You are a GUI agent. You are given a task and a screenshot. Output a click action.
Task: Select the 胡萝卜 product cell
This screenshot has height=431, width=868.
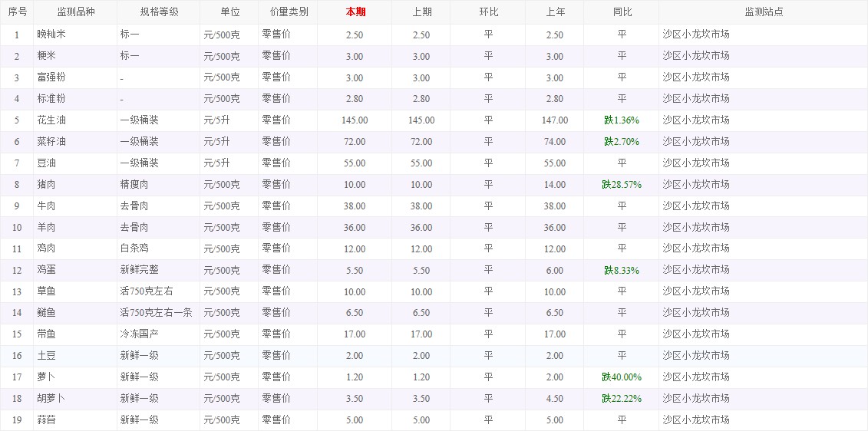(75, 399)
